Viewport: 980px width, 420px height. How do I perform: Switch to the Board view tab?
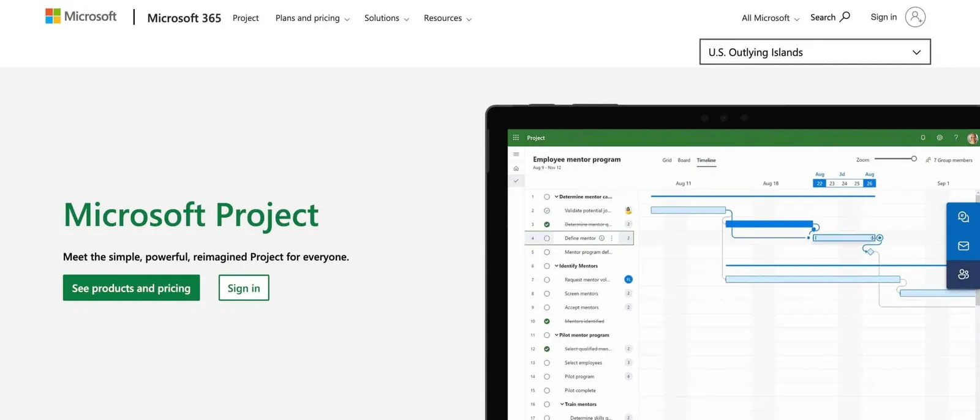684,160
